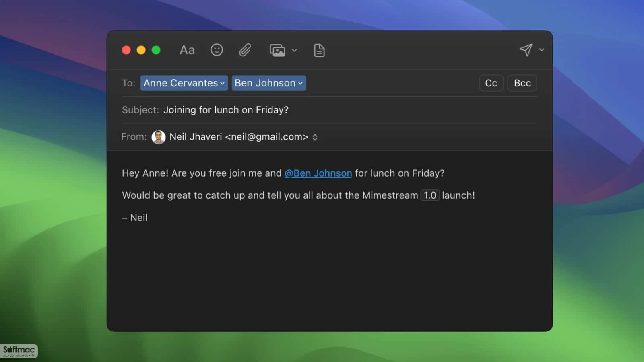Close the compose window

[126, 50]
